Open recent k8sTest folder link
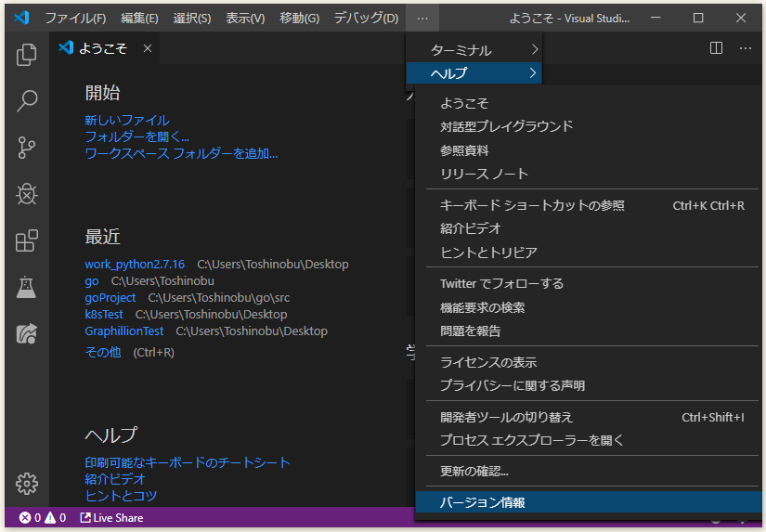 tap(104, 314)
